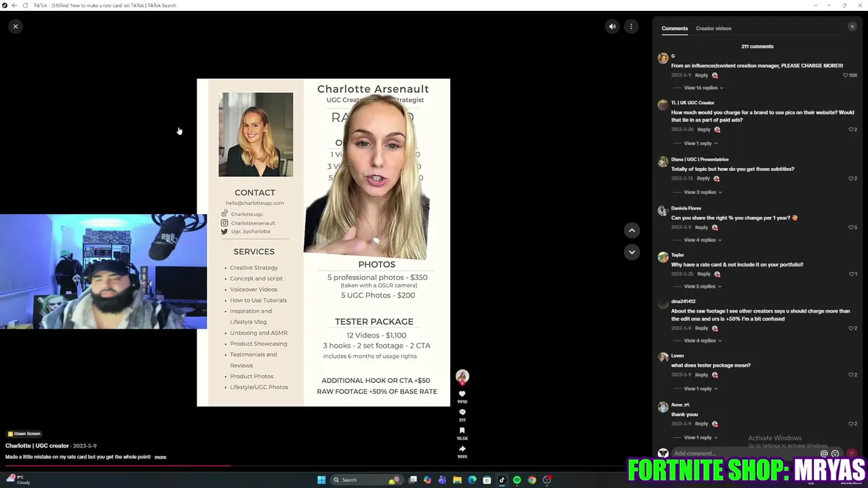Like TL UK UGC Creator's comment

pos(851,129)
